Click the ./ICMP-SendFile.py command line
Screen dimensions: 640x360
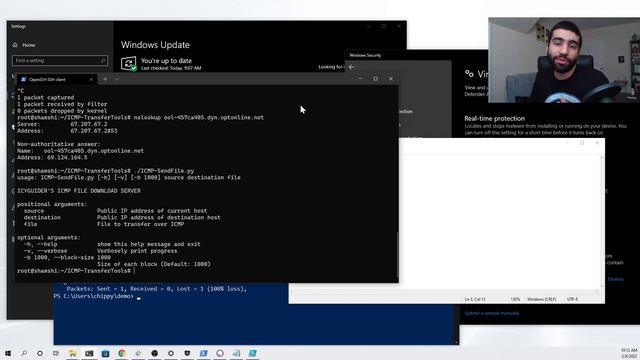(x=106, y=171)
